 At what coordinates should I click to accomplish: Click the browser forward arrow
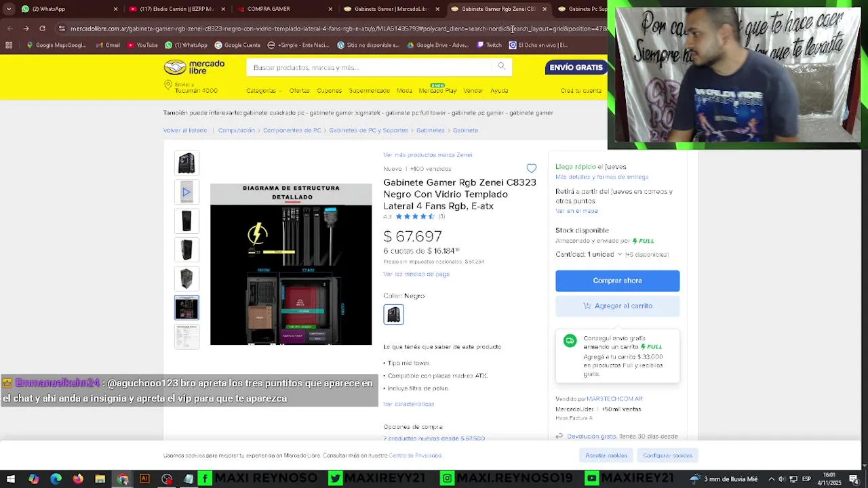(26, 28)
